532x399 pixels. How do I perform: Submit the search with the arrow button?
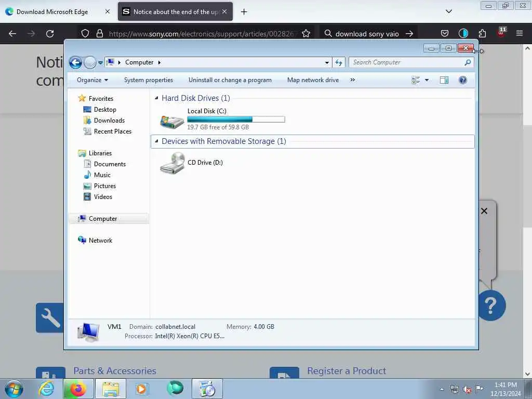coord(409,34)
